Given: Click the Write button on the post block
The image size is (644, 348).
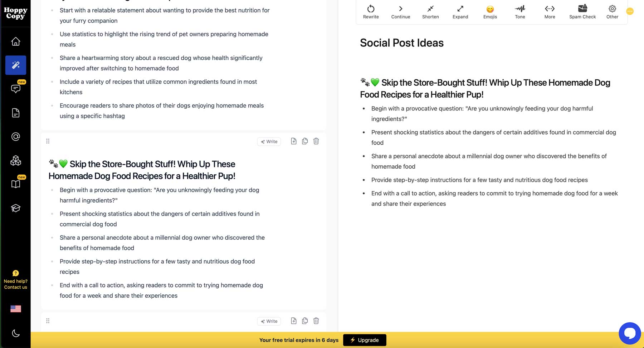Looking at the screenshot, I should (x=269, y=141).
